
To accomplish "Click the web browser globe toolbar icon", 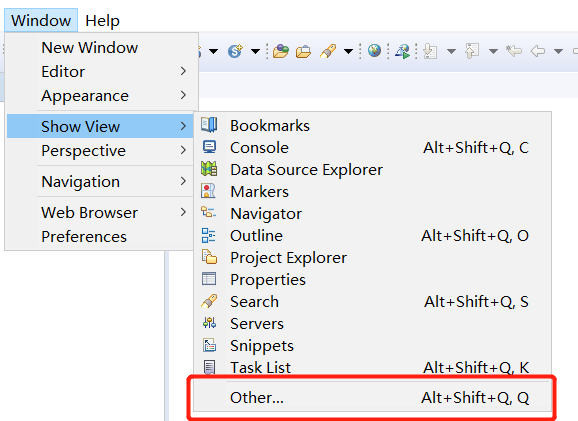I will tap(374, 51).
